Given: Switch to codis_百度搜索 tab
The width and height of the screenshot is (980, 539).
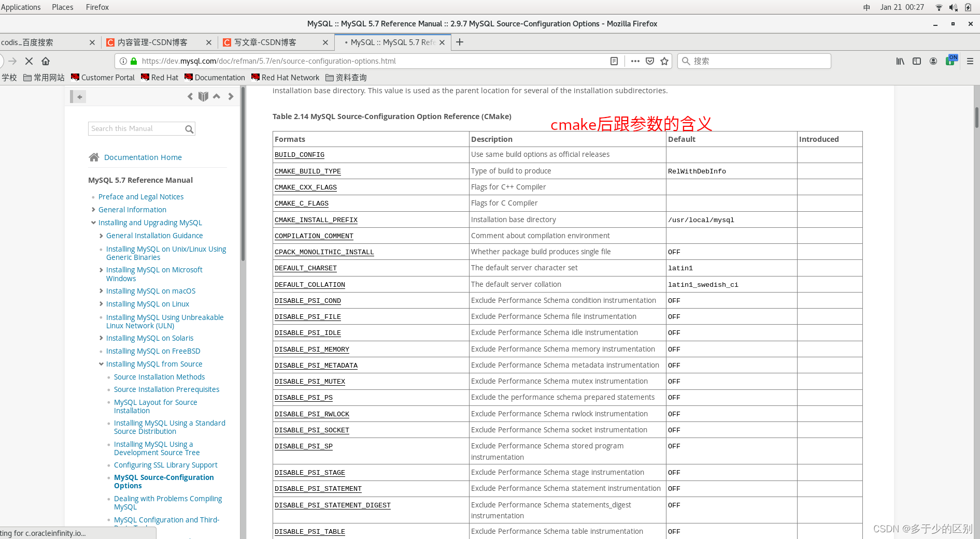Looking at the screenshot, I should tap(44, 42).
